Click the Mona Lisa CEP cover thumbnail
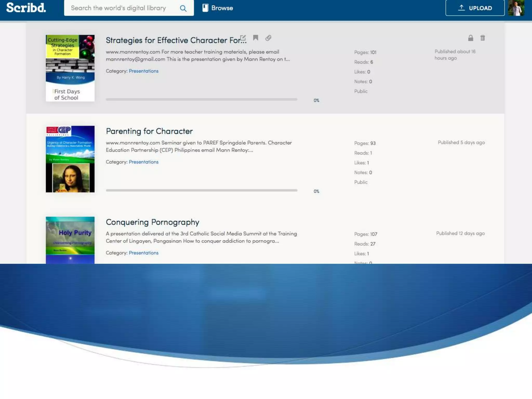The width and height of the screenshot is (532, 399). tap(70, 159)
